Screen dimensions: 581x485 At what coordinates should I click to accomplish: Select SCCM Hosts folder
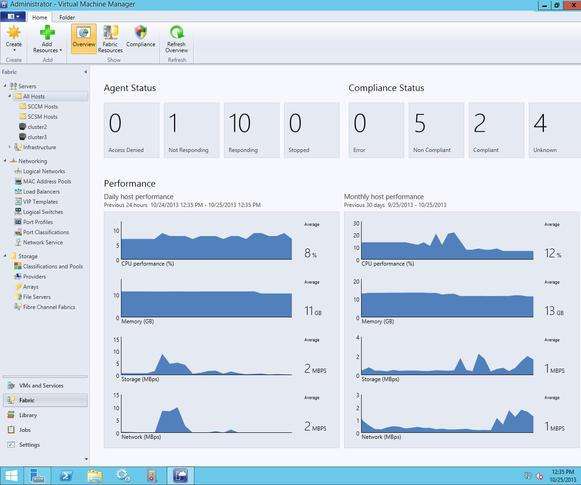pos(39,106)
